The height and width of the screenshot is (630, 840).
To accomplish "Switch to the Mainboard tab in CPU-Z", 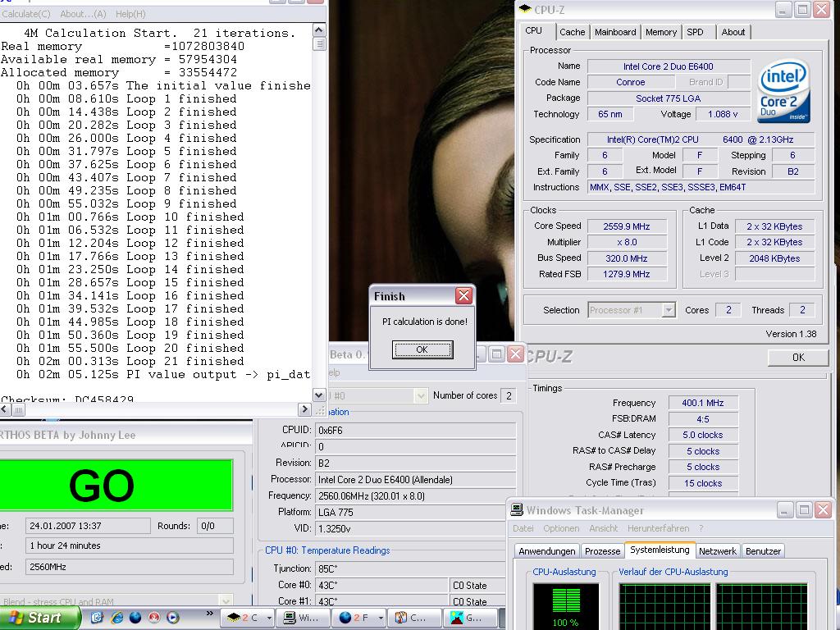I will point(615,32).
